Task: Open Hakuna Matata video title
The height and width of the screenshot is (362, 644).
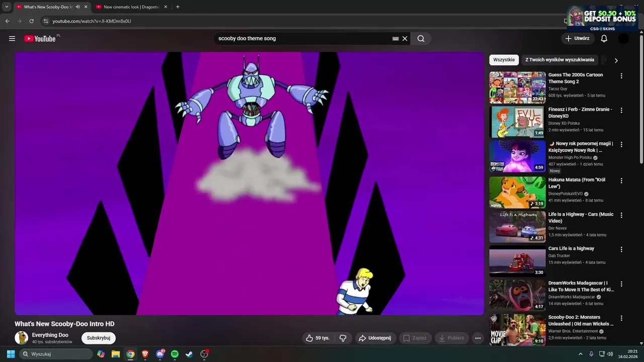Action: pos(577,183)
